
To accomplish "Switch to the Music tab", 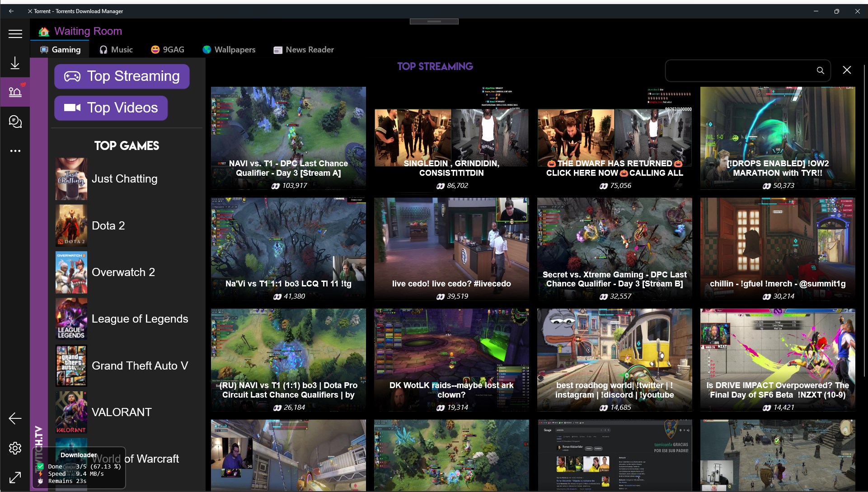I will (x=116, y=50).
